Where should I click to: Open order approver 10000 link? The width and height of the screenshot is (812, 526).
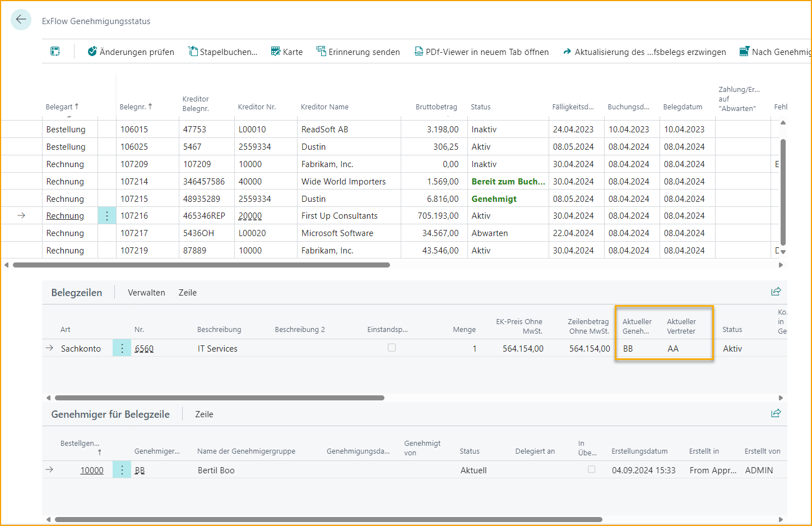92,470
